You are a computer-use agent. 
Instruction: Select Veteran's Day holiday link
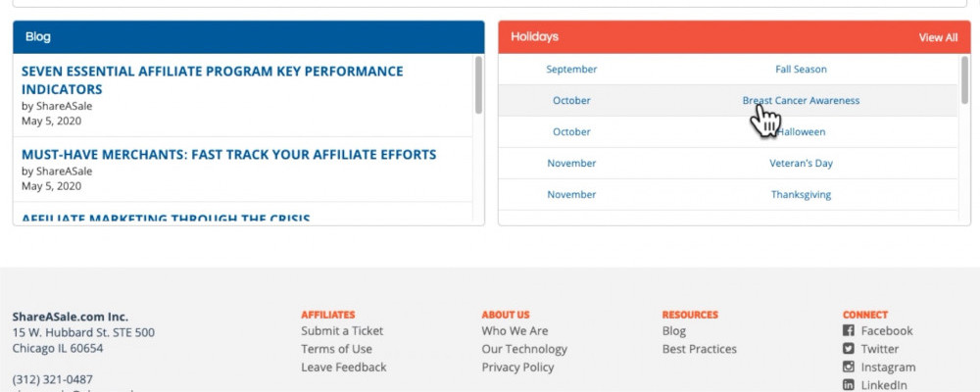click(x=801, y=164)
